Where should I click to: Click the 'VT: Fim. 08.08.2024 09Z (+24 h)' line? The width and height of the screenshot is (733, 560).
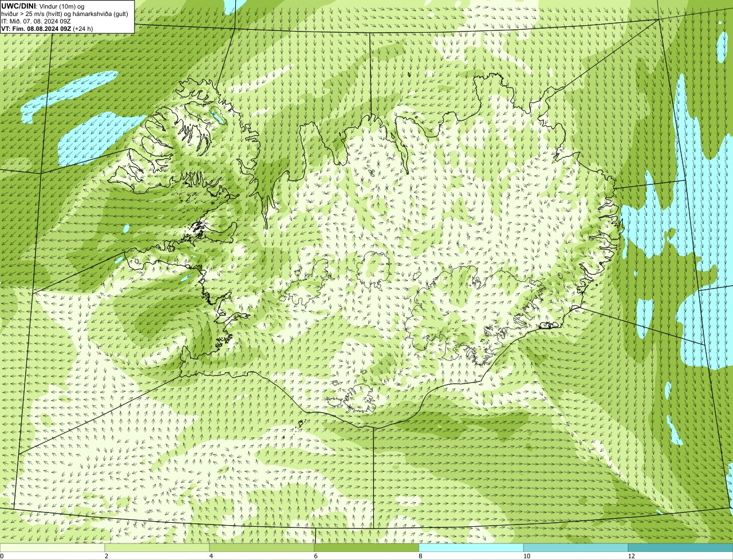(47, 28)
